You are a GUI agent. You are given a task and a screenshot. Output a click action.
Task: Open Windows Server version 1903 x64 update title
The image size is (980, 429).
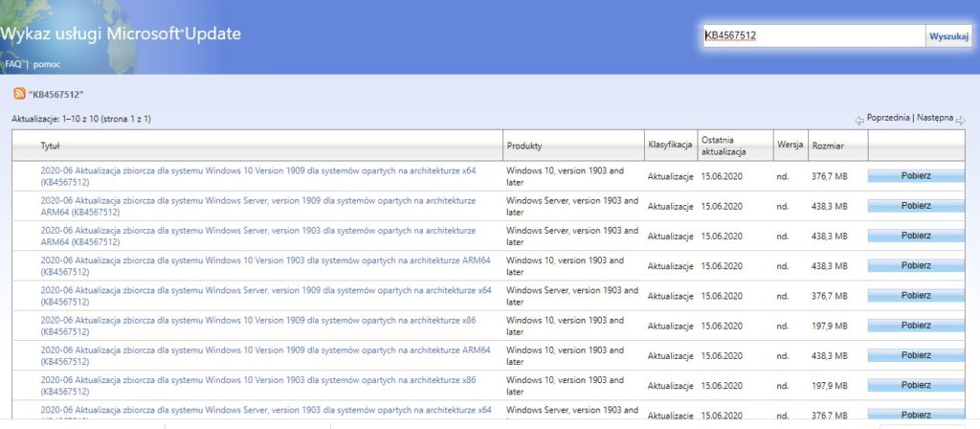266,410
